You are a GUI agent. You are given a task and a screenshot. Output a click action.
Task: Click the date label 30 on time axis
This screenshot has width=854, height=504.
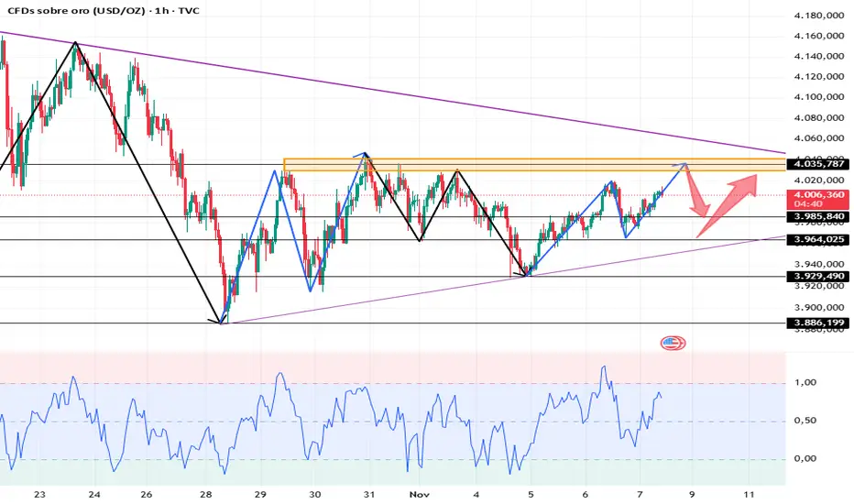[315, 495]
